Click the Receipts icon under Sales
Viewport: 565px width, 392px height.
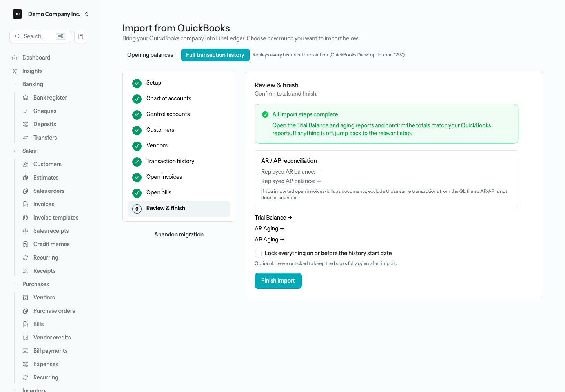click(x=26, y=271)
